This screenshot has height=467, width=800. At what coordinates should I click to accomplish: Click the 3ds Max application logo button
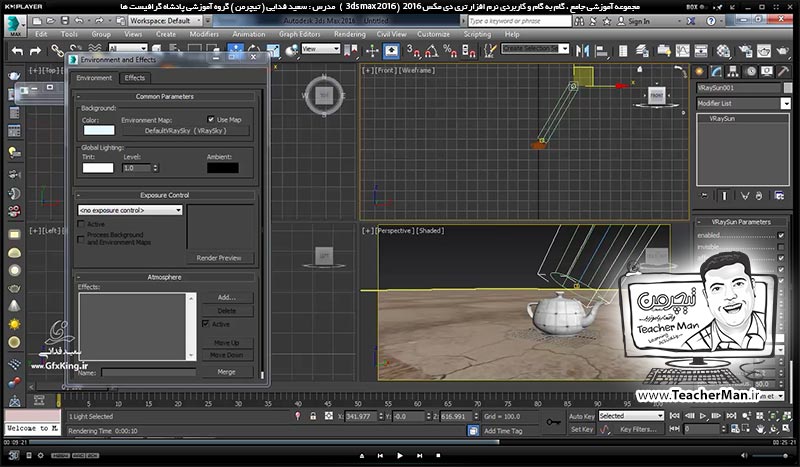coord(15,25)
